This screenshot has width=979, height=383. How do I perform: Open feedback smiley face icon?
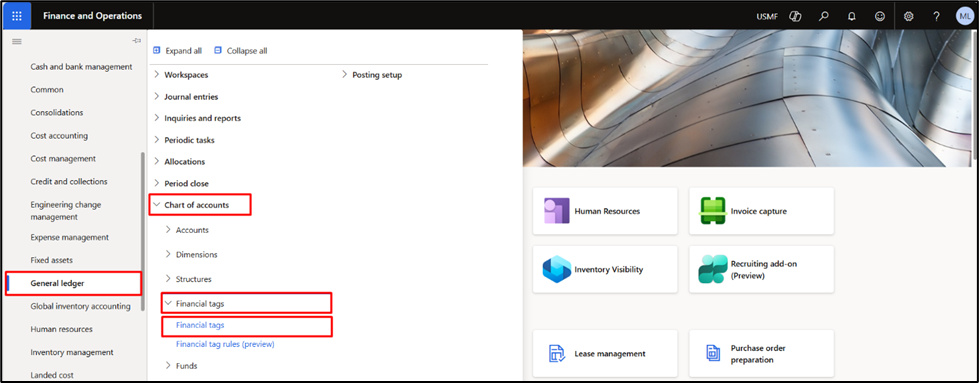click(x=880, y=17)
